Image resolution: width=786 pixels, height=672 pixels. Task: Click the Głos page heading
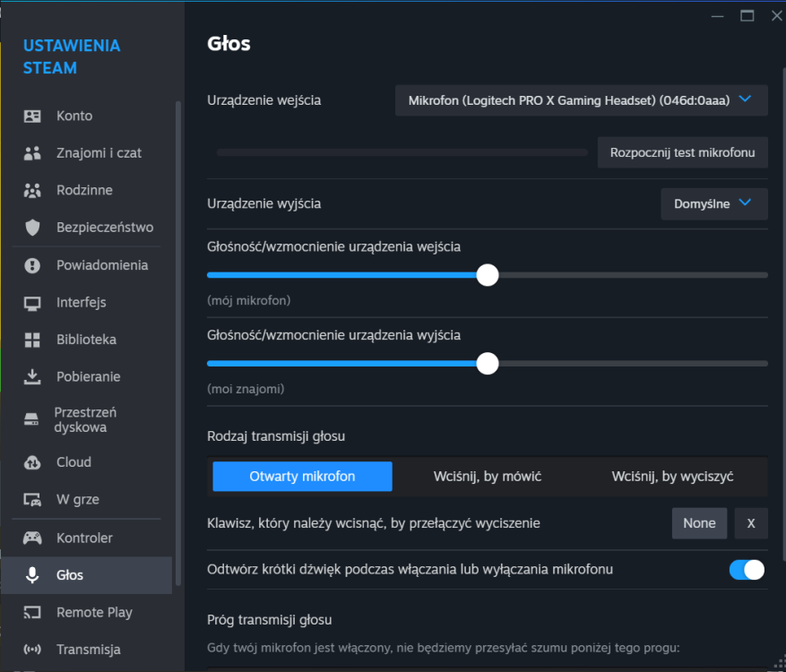coord(229,44)
